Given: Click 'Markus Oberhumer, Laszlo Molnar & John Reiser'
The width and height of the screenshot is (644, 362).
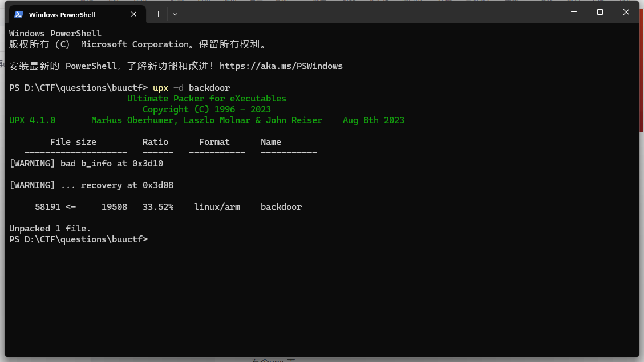Looking at the screenshot, I should (x=206, y=120).
